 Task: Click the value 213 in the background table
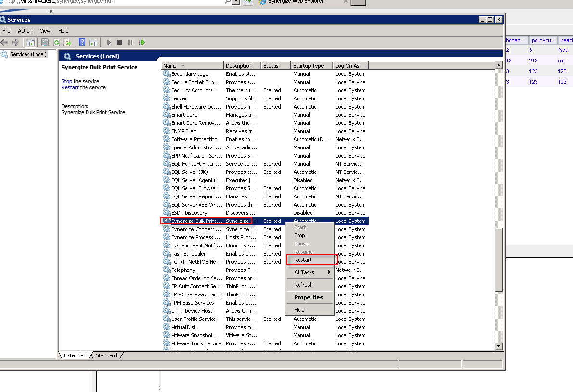[x=533, y=61]
